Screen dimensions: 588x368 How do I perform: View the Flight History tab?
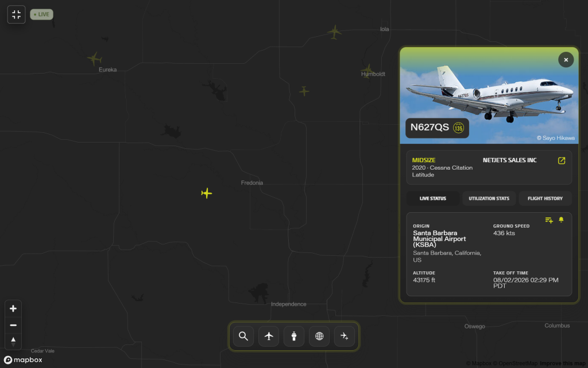(545, 198)
